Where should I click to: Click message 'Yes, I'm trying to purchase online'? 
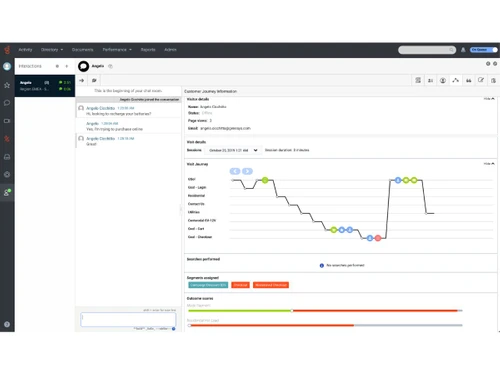tap(114, 129)
